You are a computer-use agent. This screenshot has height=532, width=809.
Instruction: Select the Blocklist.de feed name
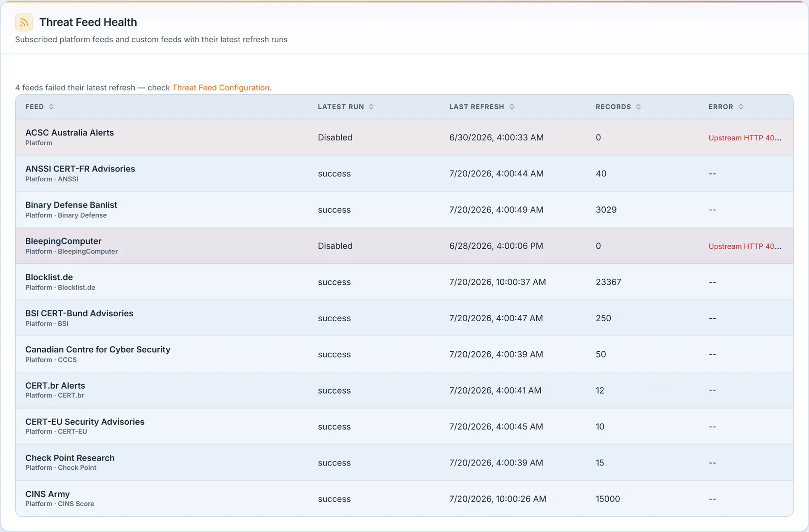click(49, 277)
